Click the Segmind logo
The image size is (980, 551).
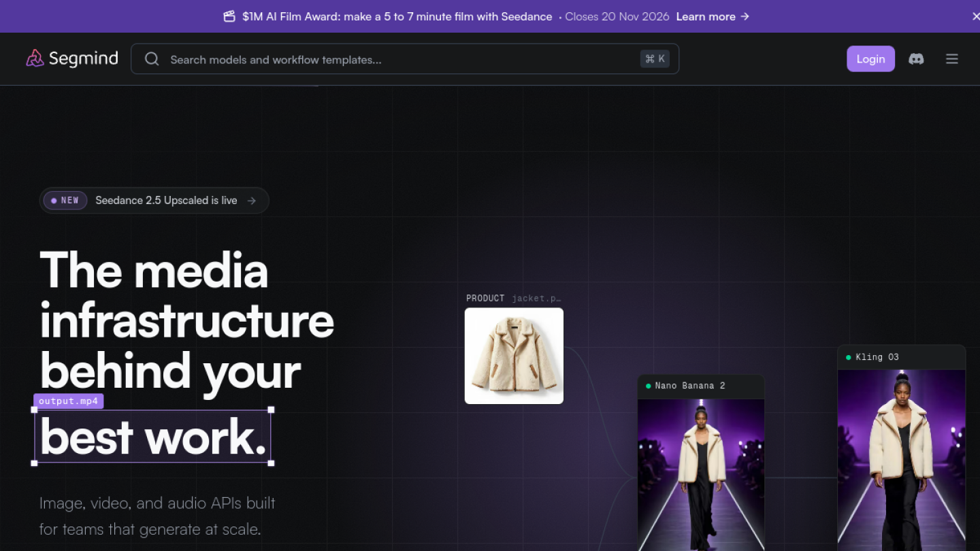click(x=72, y=59)
